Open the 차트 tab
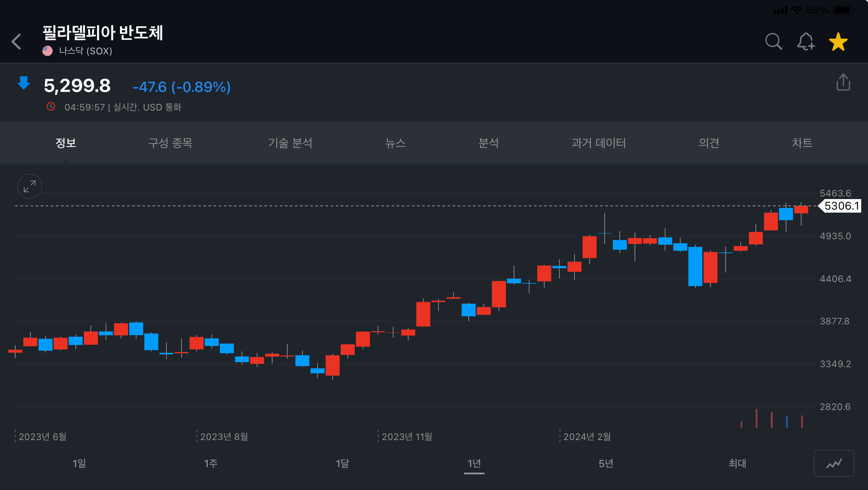Image resolution: width=868 pixels, height=490 pixels. pyautogui.click(x=802, y=143)
